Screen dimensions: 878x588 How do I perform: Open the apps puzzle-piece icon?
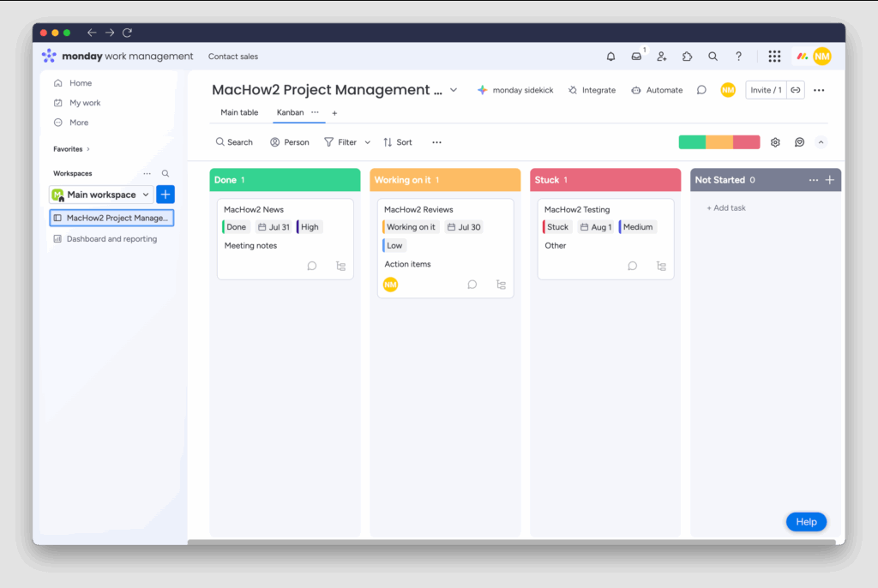point(687,57)
